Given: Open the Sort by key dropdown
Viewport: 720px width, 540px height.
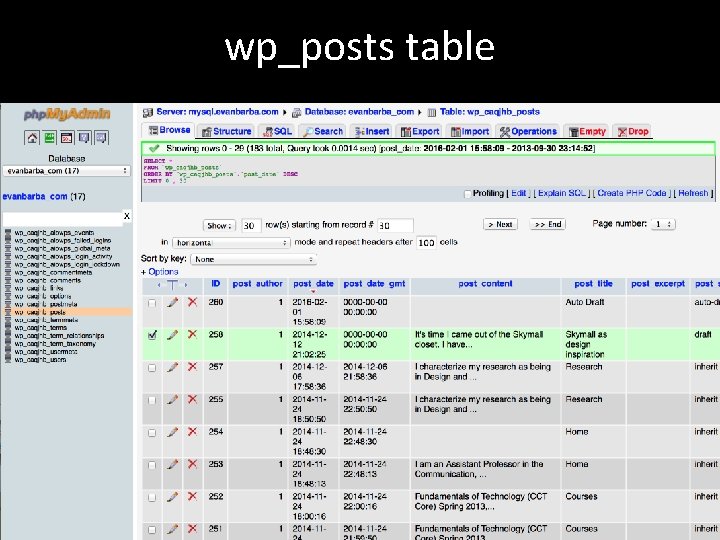Looking at the screenshot, I should click(x=253, y=259).
